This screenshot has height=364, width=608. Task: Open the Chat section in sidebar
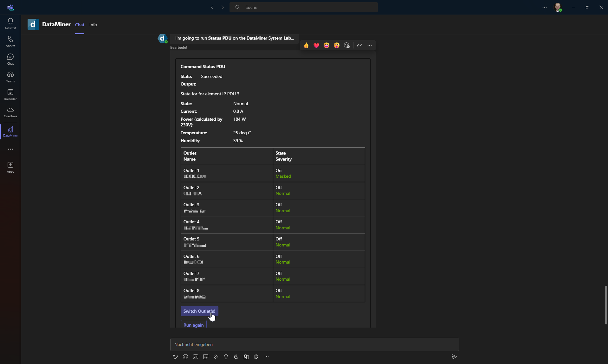point(10,59)
